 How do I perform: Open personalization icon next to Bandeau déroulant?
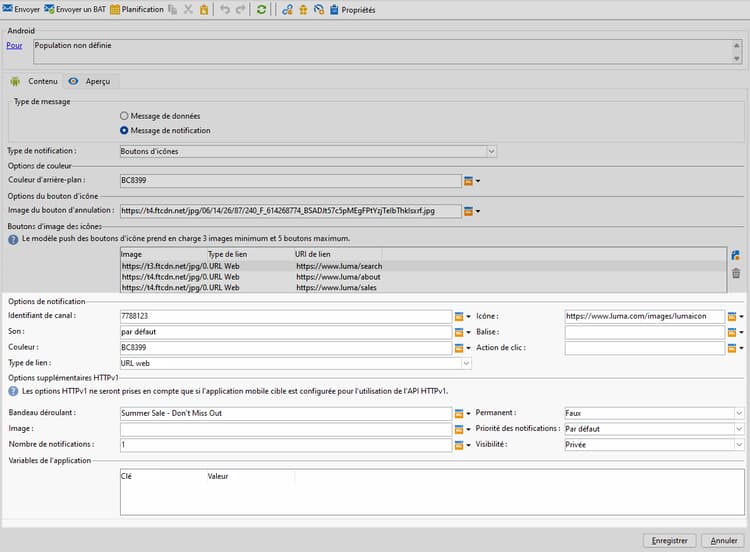coord(459,413)
